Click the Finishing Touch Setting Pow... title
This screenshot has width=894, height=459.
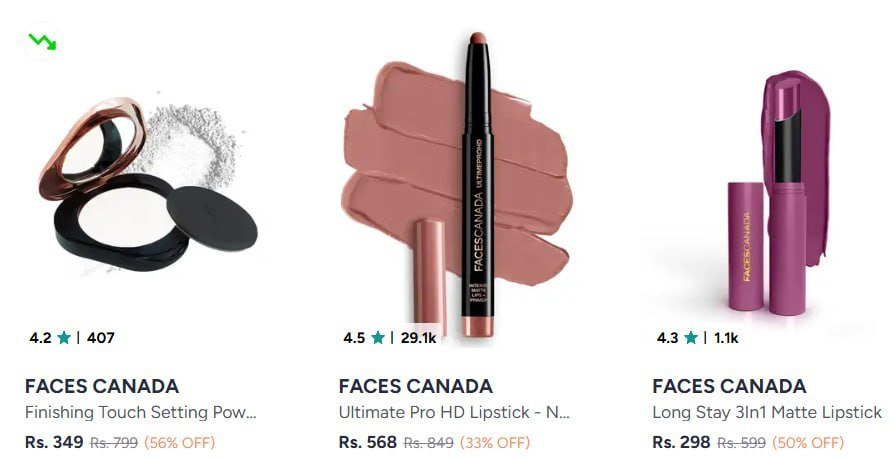pyautogui.click(x=141, y=412)
